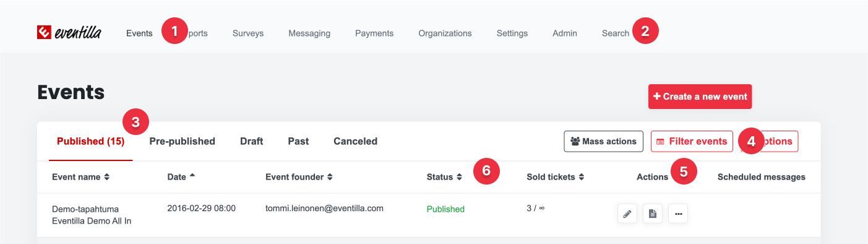Click the Eventilla logo
The height and width of the screenshot is (244, 868).
[69, 32]
